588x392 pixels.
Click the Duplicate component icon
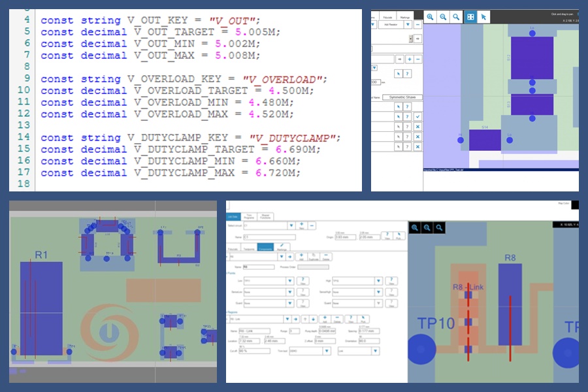click(x=315, y=257)
